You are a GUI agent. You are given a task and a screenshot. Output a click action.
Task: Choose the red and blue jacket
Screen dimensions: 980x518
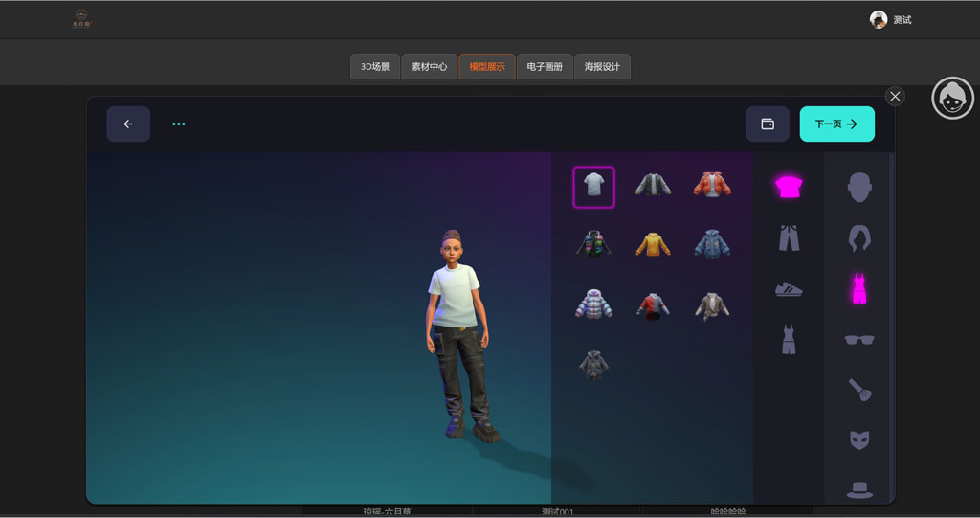coord(653,306)
